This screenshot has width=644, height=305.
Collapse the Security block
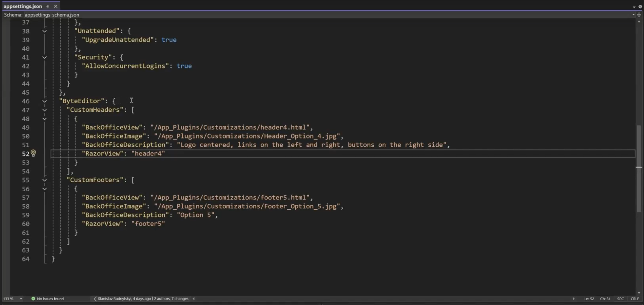coord(44,57)
